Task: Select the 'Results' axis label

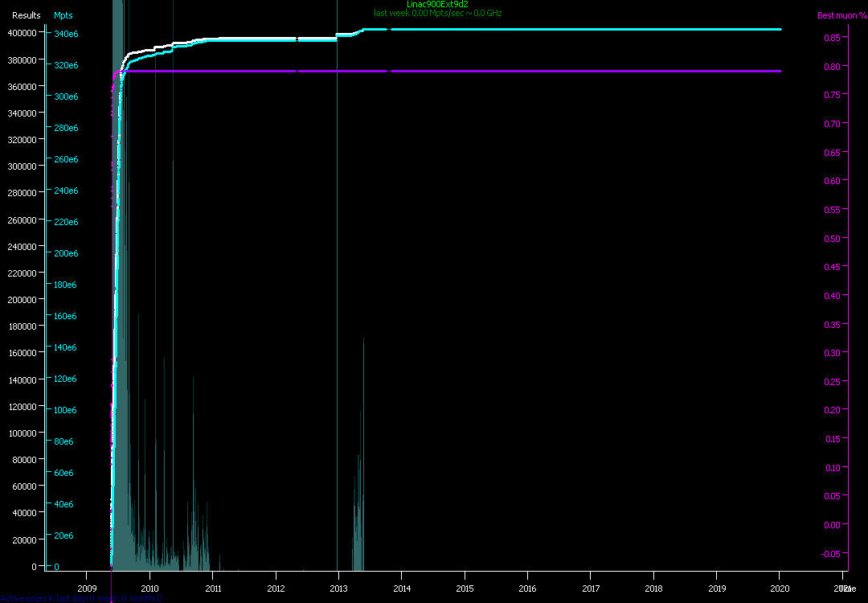Action: click(26, 15)
